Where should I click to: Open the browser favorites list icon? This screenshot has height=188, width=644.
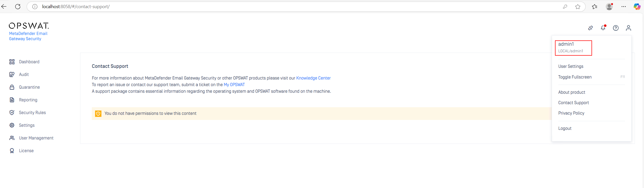(595, 7)
